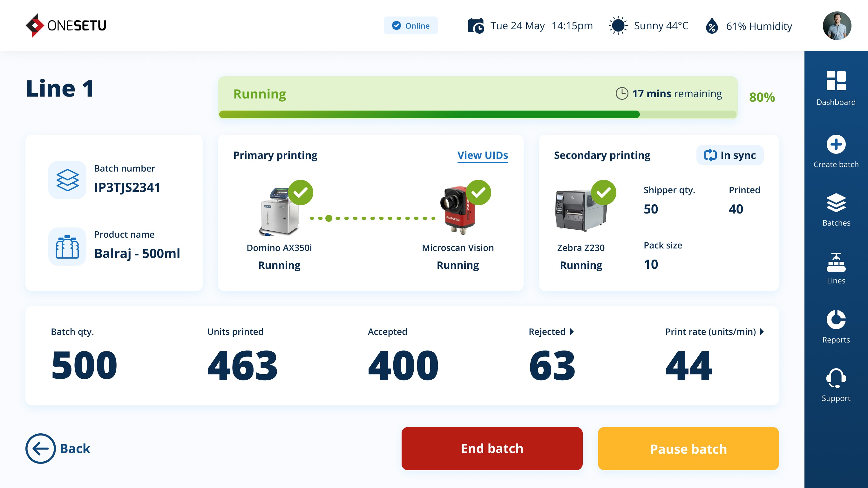Click the green Running status label
Screen dimensions: 868x488
click(x=260, y=94)
